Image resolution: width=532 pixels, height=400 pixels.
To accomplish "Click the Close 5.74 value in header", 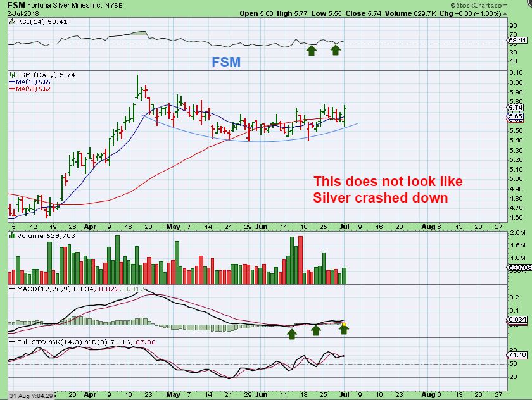I will [x=364, y=13].
